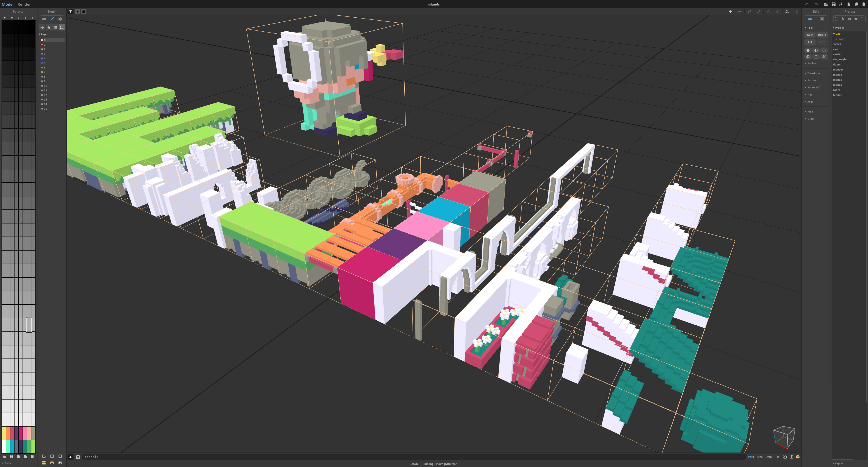This screenshot has height=467, width=868.
Task: Toggle the solid circle select-all button
Action: [x=808, y=50]
